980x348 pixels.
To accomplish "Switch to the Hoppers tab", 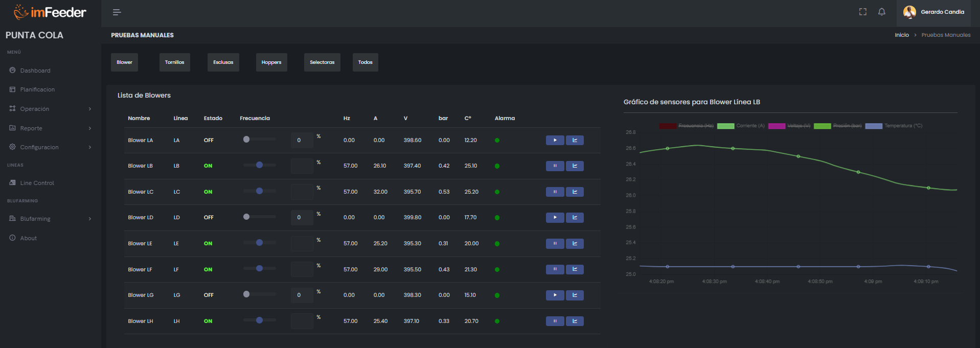I will (271, 62).
